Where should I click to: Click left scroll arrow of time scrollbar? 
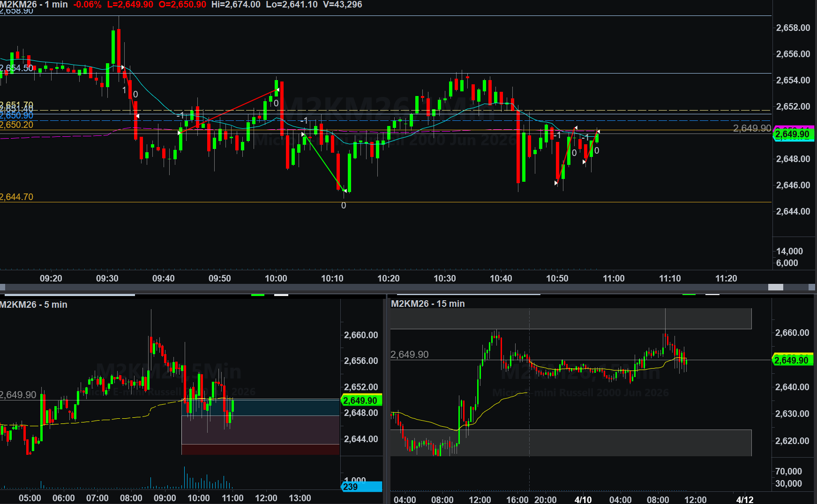pos(3,287)
